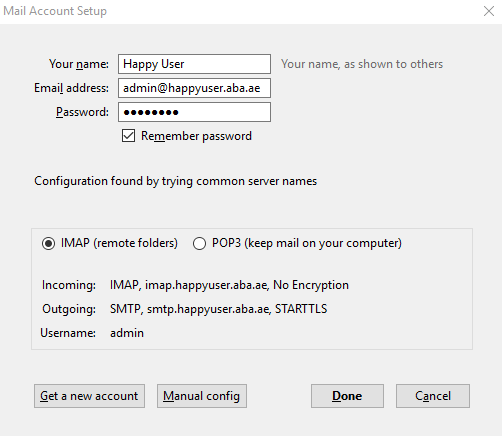The width and height of the screenshot is (502, 436).
Task: Click the Your name input field
Action: coord(194,64)
